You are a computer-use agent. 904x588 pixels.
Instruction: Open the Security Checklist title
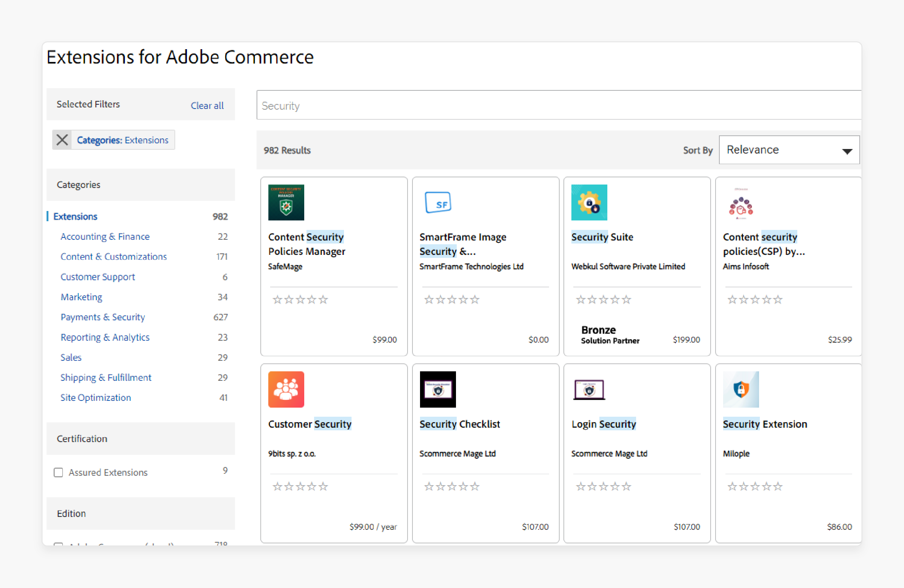click(x=460, y=424)
